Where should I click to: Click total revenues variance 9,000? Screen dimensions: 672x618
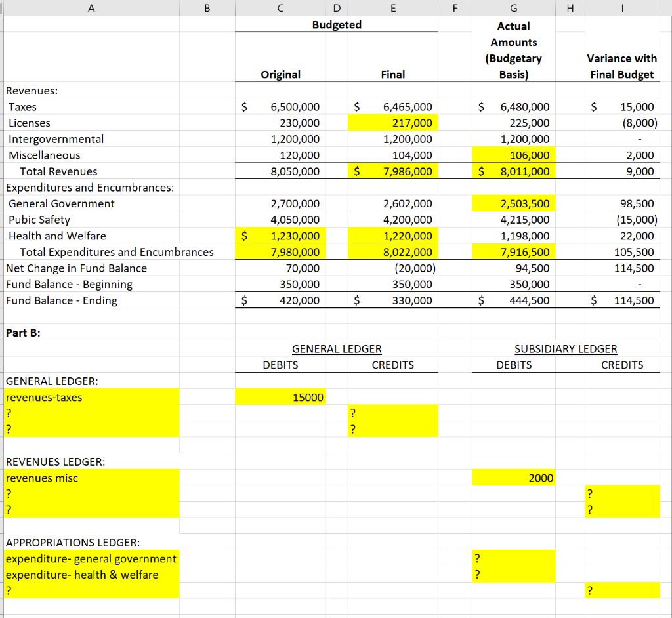coord(622,171)
